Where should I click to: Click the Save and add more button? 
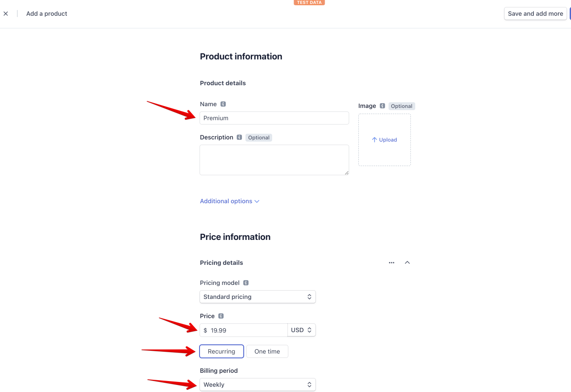pos(536,14)
